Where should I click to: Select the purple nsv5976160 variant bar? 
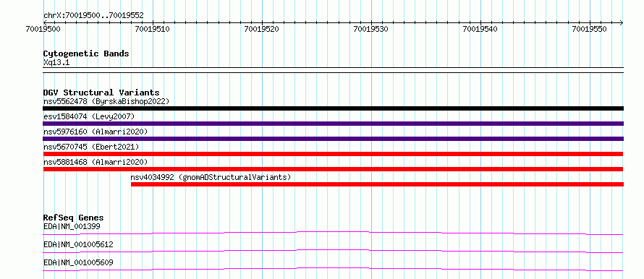tap(333, 139)
